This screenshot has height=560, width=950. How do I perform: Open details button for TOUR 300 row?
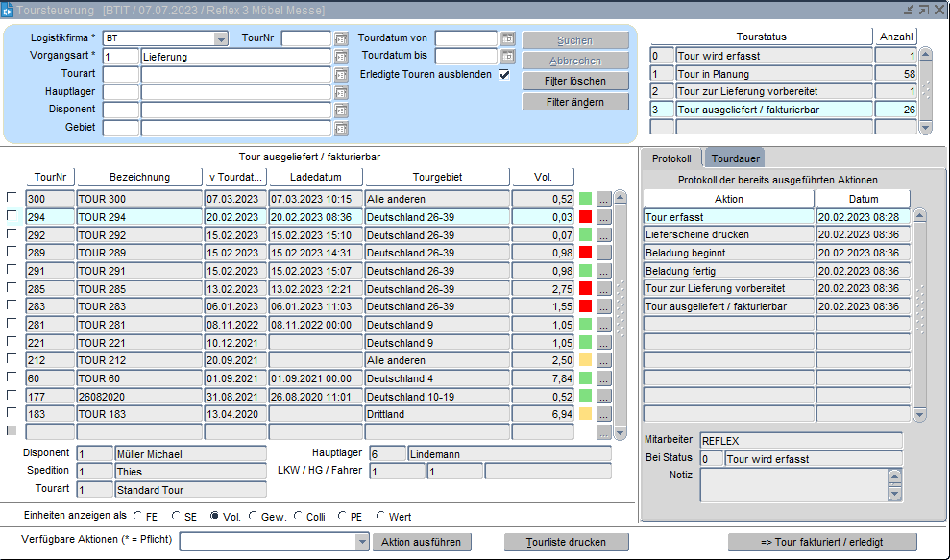click(603, 199)
